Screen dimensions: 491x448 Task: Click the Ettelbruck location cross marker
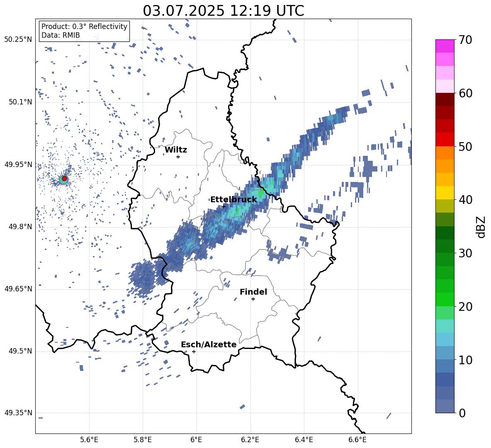(223, 206)
